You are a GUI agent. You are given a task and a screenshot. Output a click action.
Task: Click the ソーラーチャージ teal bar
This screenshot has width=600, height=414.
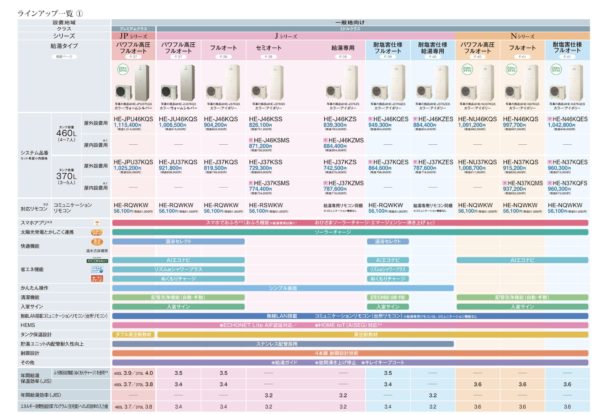350,232
